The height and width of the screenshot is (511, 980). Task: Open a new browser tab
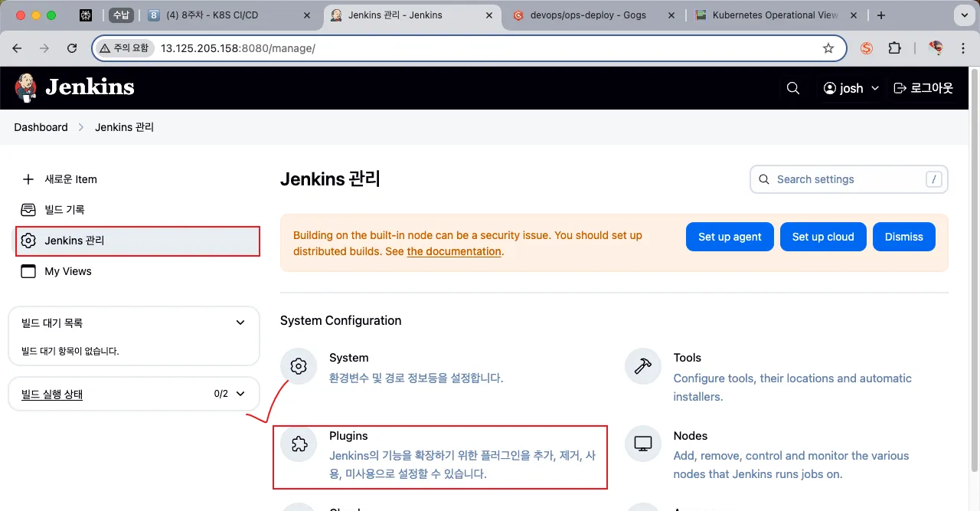tap(881, 15)
